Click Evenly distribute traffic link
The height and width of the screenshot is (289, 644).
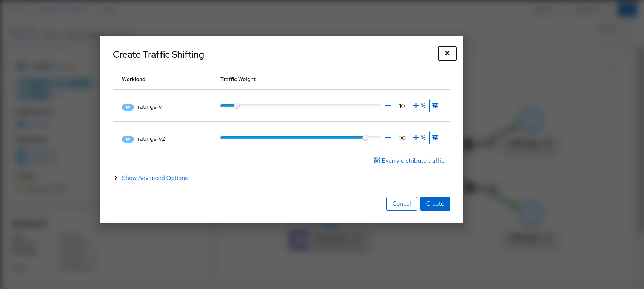pyautogui.click(x=409, y=161)
